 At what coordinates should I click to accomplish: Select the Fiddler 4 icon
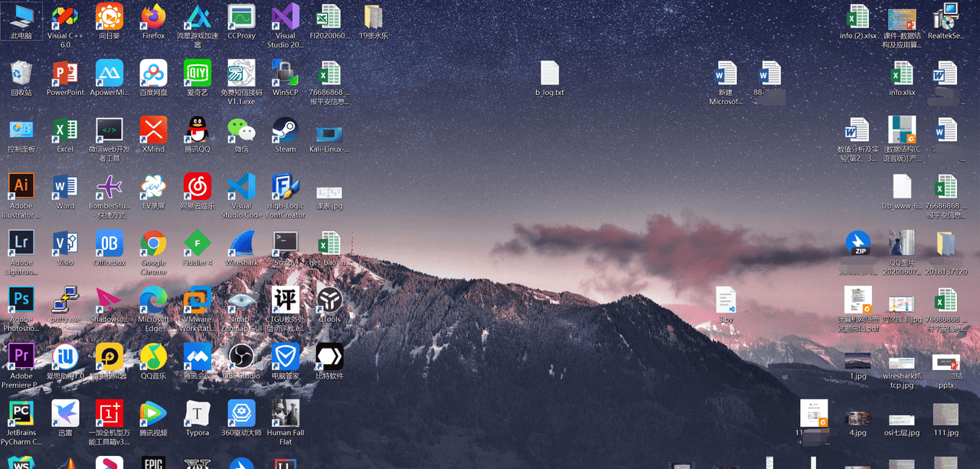tap(198, 244)
